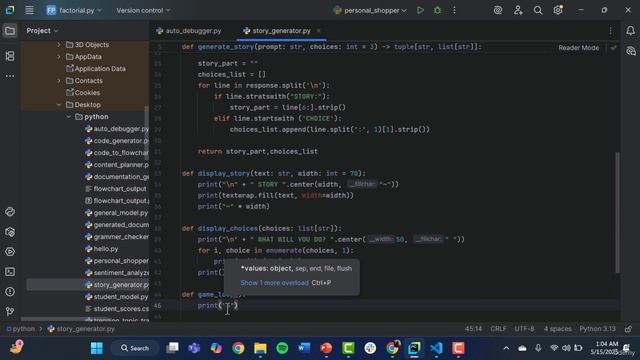Viewport: 640px width, 360px height.
Task: Open the Run tool window icon
Action: 10,252
